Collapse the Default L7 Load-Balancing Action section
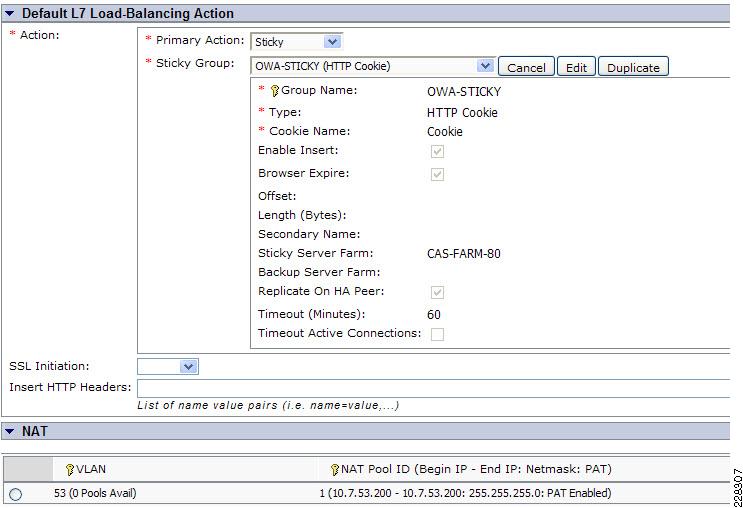The image size is (743, 508). 9,14
